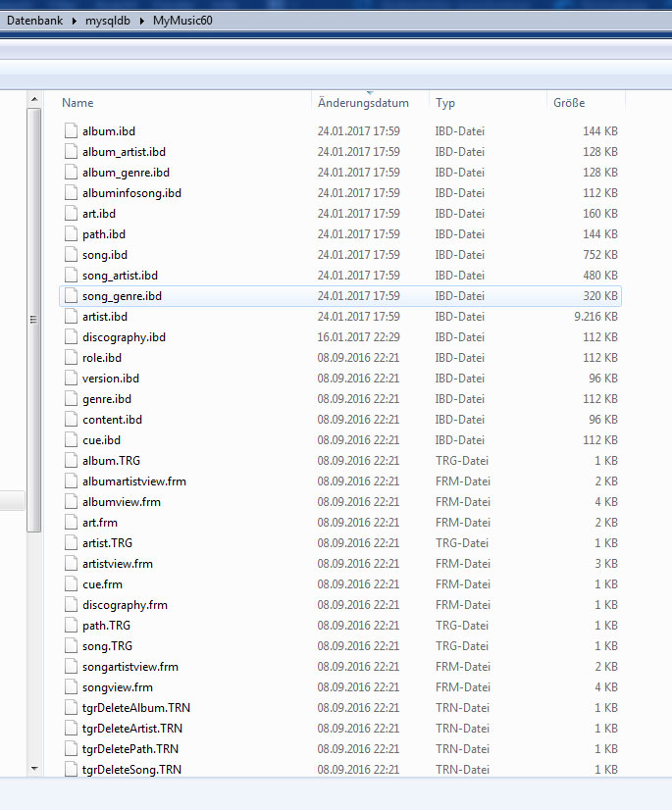The width and height of the screenshot is (672, 810).
Task: Click TRG-Datei type of album.TRG
Action: tap(462, 461)
